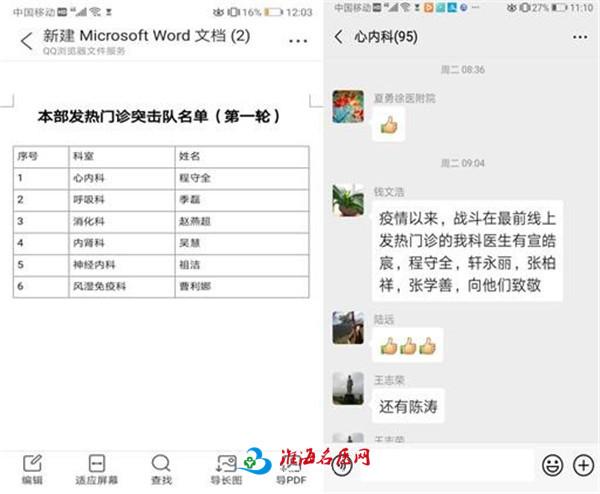Tap the back arrow beside the Word document title
The height and width of the screenshot is (494, 600).
25,42
